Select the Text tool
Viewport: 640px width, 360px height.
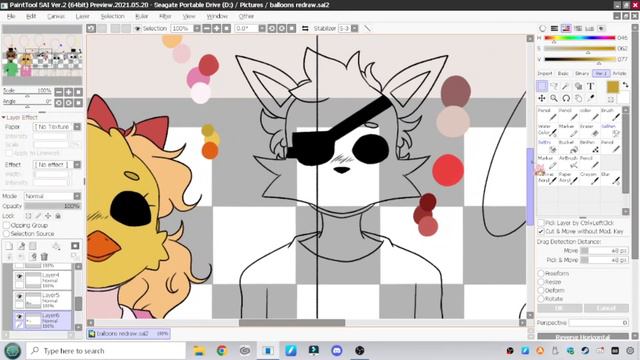[590, 86]
